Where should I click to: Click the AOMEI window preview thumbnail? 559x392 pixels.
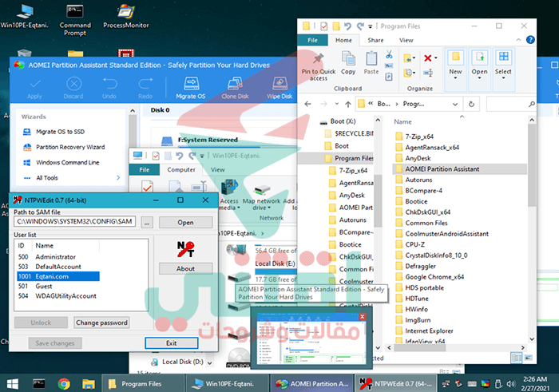click(311, 339)
